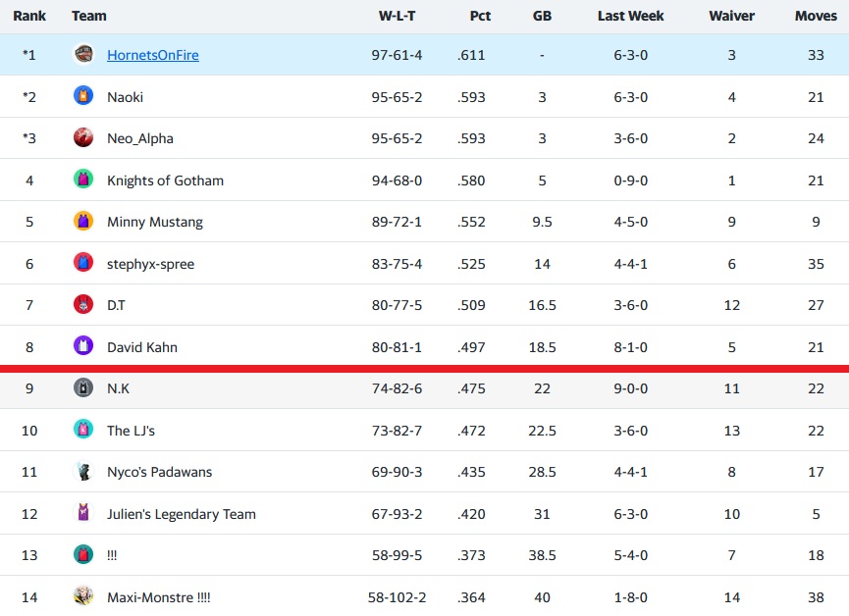Click The LJ's team name
The image size is (849, 616).
pyautogui.click(x=131, y=431)
